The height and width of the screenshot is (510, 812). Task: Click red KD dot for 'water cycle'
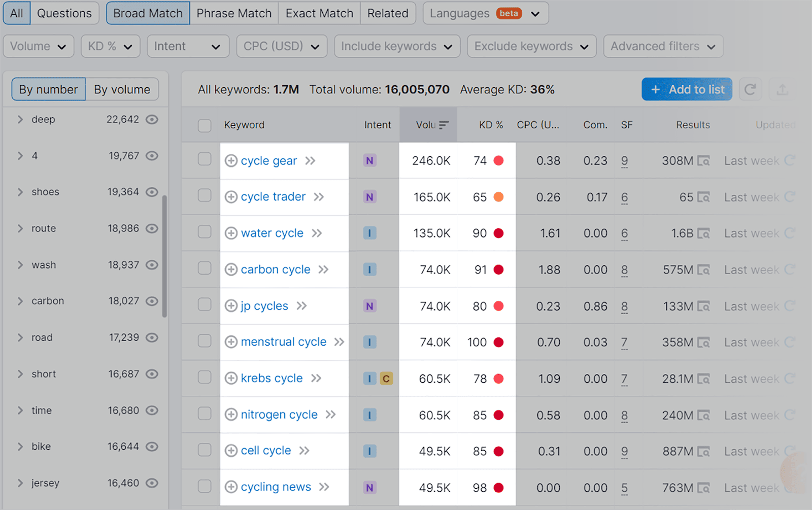pos(499,233)
